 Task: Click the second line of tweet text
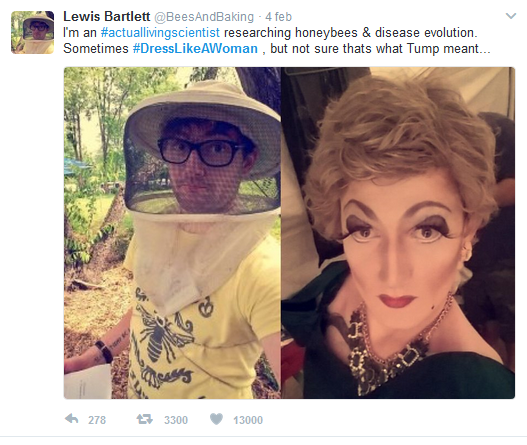pos(277,48)
